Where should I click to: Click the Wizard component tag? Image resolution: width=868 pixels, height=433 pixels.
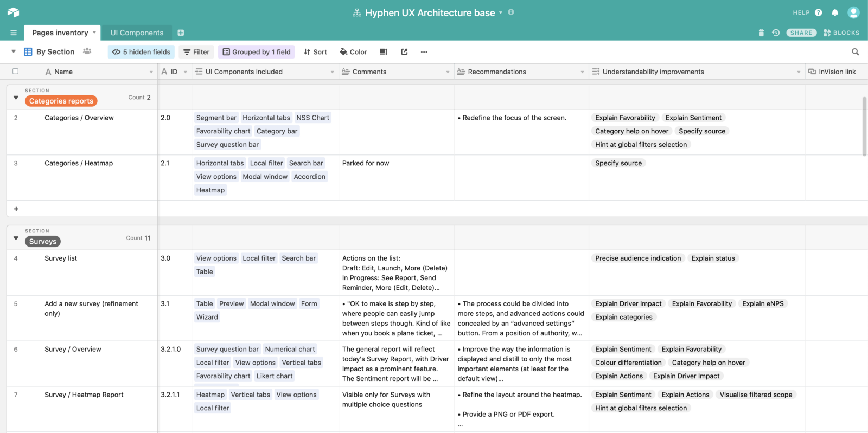click(207, 317)
